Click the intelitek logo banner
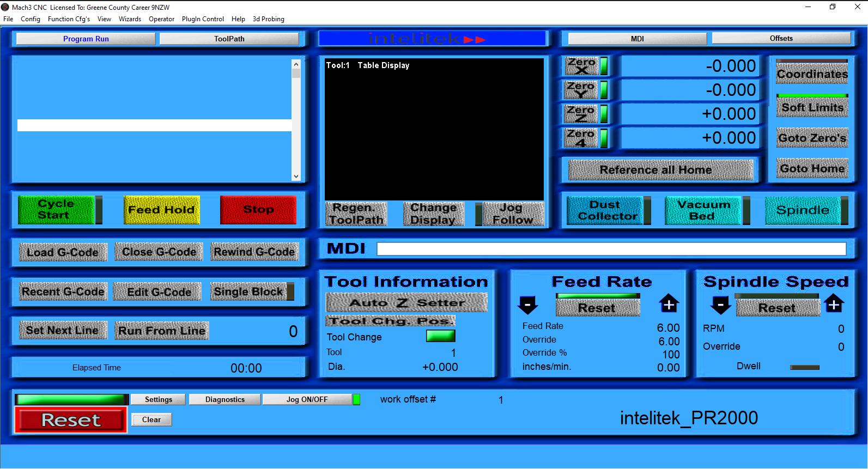868x469 pixels. tap(432, 39)
